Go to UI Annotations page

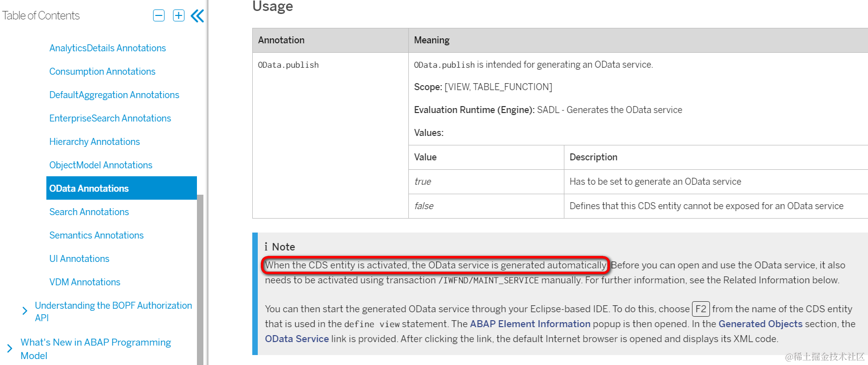point(79,258)
